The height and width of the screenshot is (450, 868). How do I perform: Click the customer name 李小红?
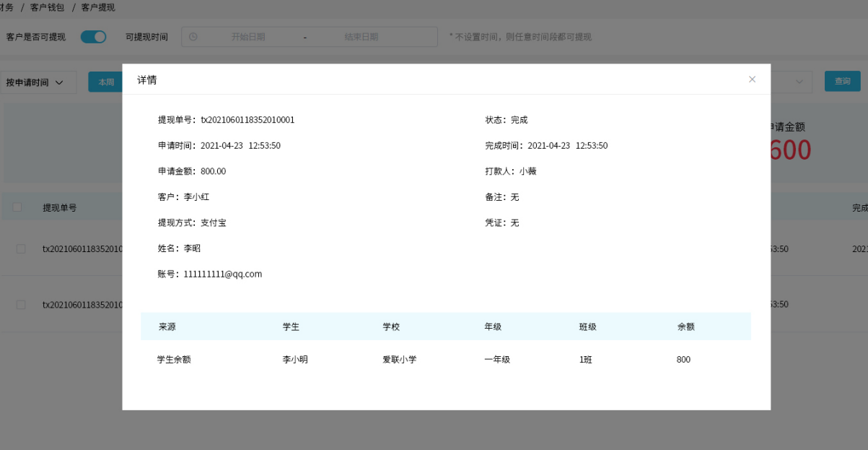click(x=196, y=197)
